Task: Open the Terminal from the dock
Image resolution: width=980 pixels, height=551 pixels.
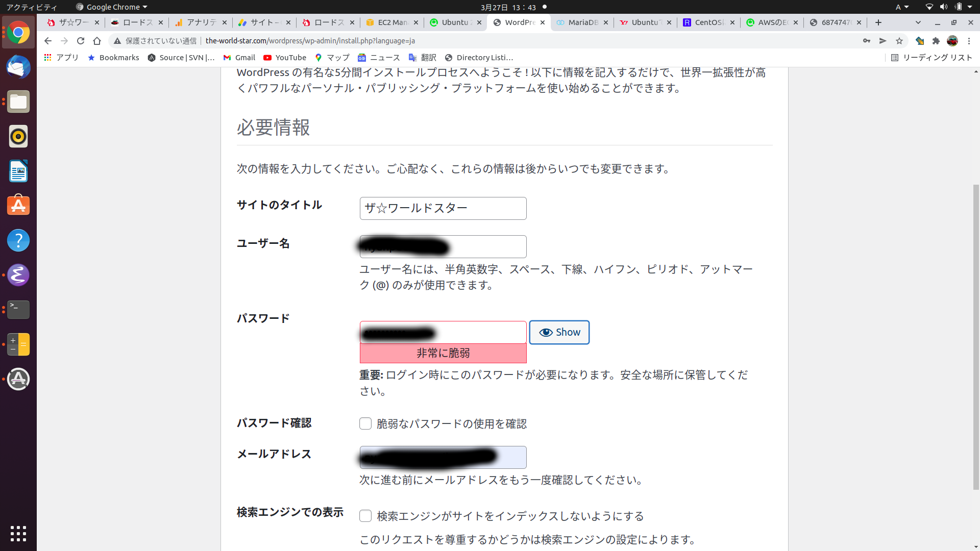Action: (18, 310)
